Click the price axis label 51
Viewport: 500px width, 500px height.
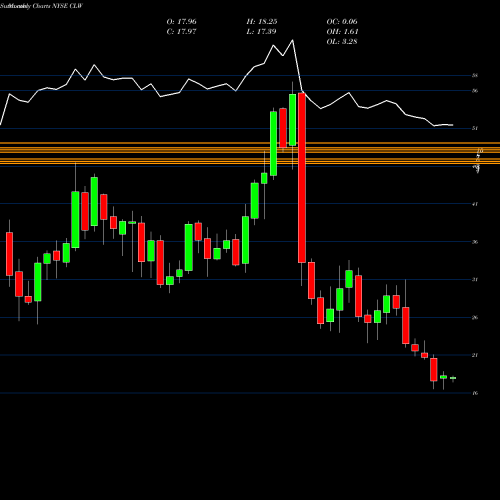475,128
